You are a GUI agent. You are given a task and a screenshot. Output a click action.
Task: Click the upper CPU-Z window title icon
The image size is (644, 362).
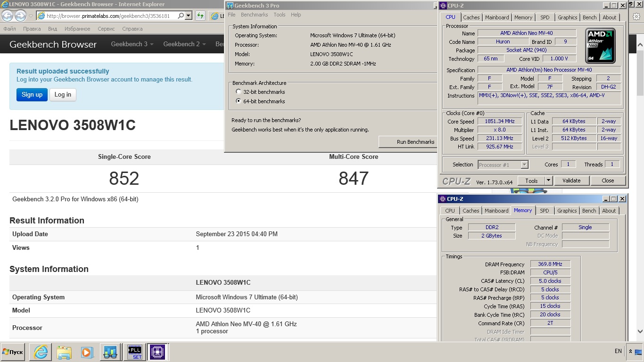click(x=443, y=6)
